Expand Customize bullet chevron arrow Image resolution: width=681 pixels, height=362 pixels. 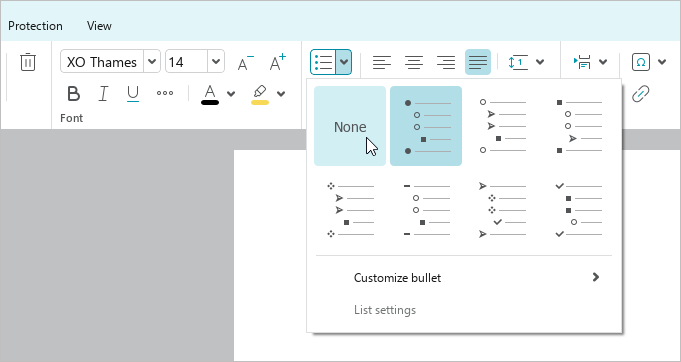tap(596, 277)
